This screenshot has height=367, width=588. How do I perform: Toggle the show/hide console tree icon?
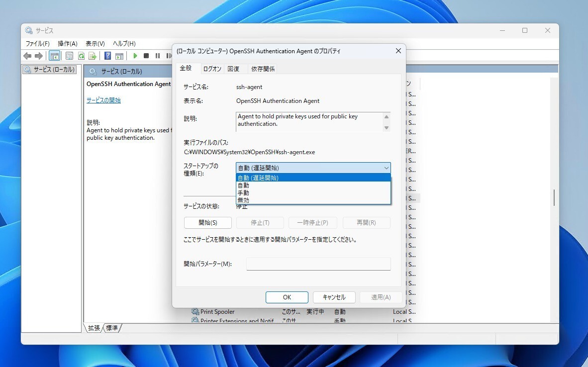54,56
